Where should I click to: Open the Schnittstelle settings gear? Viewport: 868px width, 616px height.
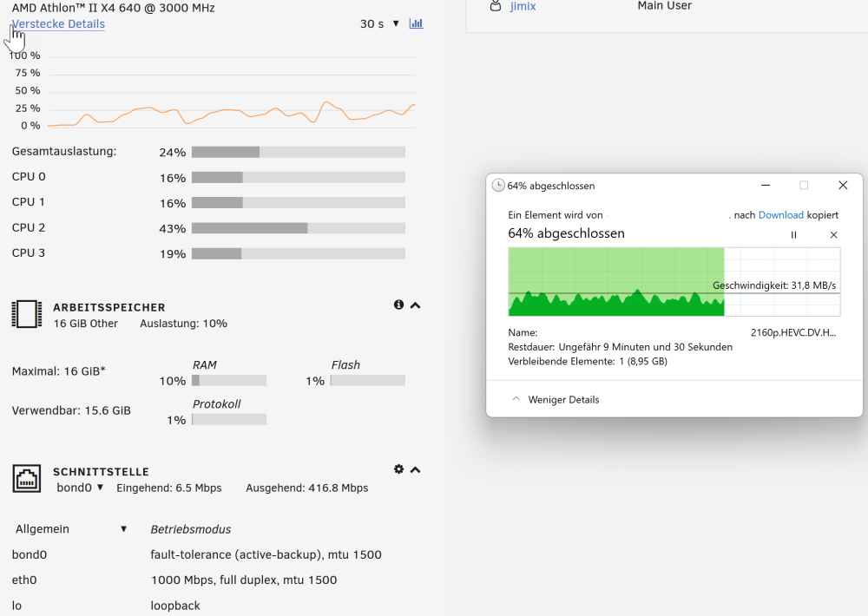point(398,469)
